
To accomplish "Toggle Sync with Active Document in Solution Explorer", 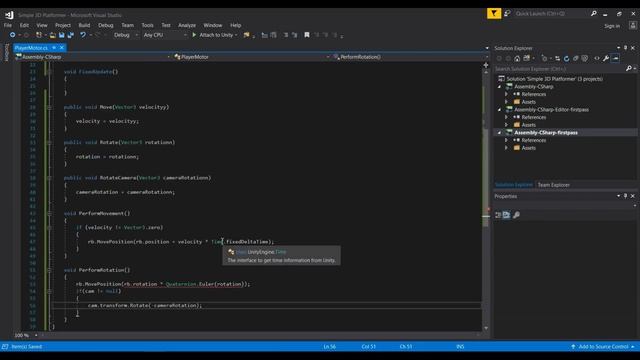I will pos(557,58).
